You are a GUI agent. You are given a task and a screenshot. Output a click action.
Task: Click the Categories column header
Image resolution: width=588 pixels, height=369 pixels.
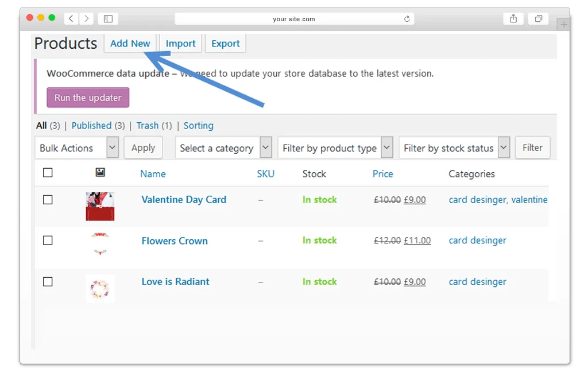[472, 174]
